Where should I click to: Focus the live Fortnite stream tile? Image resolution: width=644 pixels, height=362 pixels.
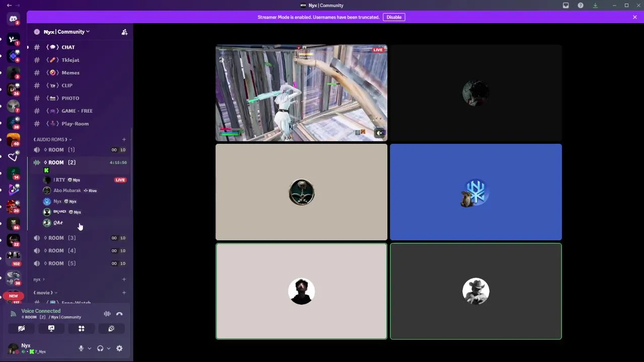(301, 93)
